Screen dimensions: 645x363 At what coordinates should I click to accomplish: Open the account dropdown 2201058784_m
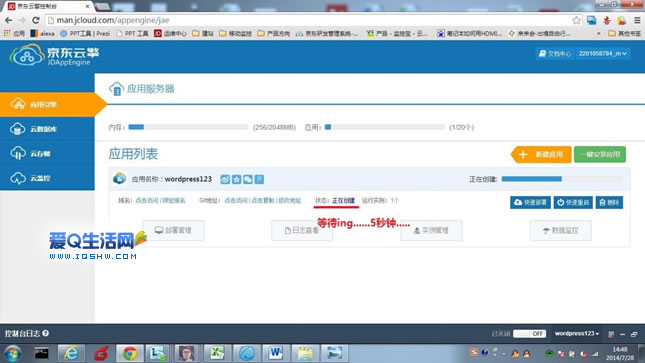[603, 54]
